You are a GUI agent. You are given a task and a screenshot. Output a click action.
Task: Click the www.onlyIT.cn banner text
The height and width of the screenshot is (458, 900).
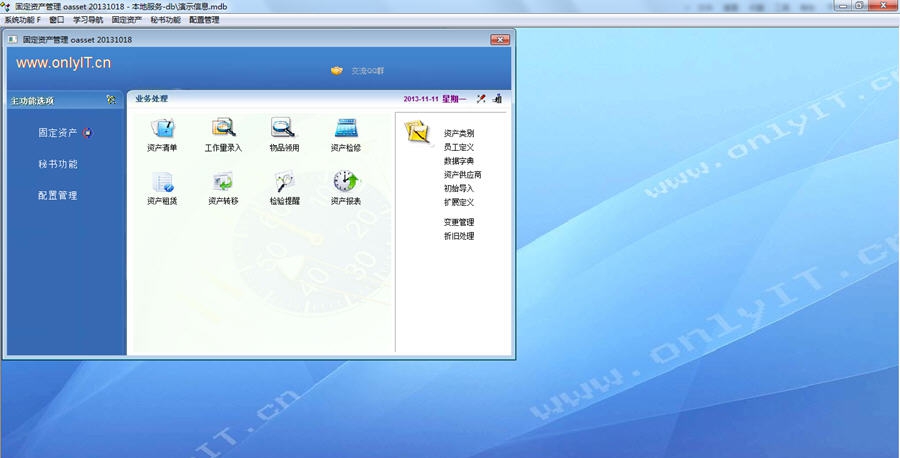63,63
